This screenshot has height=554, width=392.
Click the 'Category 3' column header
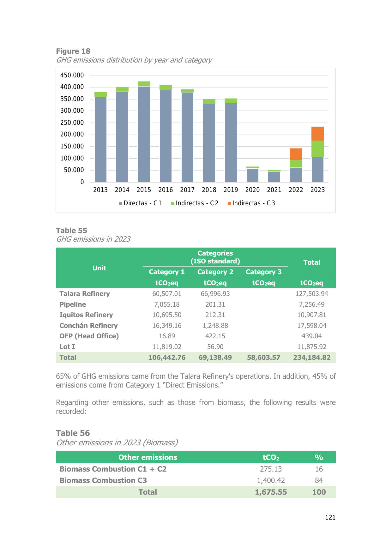(x=263, y=272)
